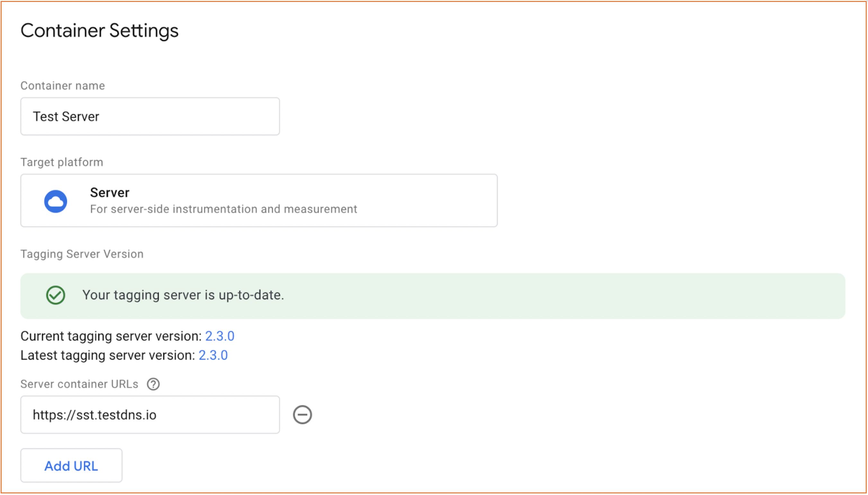Open the current tagging server version 2.3.0 link
Viewport: 868px width, 495px height.
[220, 336]
